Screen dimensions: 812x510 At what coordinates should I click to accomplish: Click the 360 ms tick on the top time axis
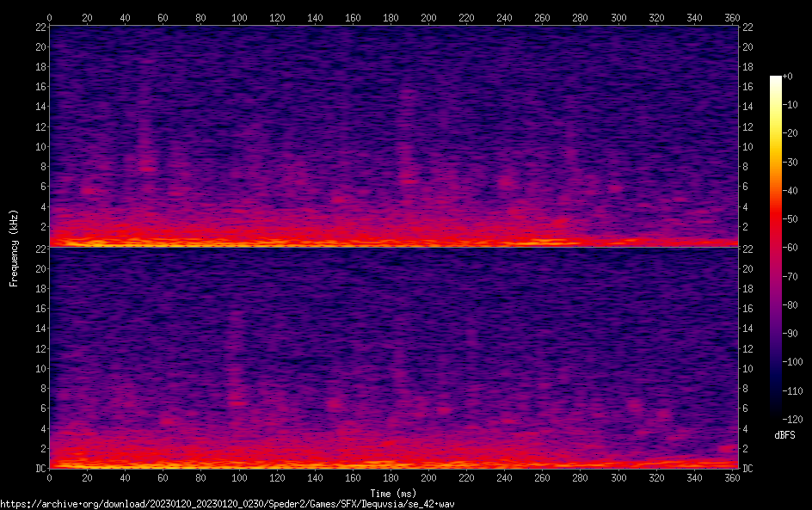(x=731, y=17)
